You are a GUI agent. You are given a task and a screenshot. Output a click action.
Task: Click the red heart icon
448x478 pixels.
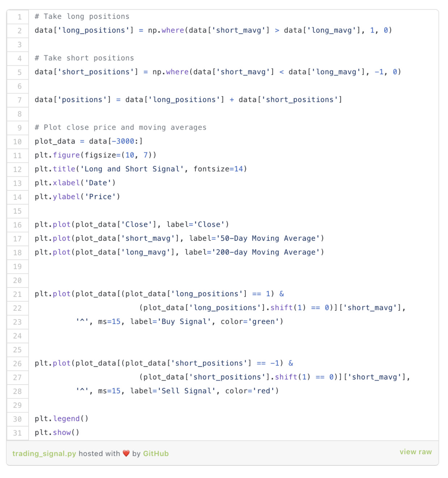click(126, 453)
